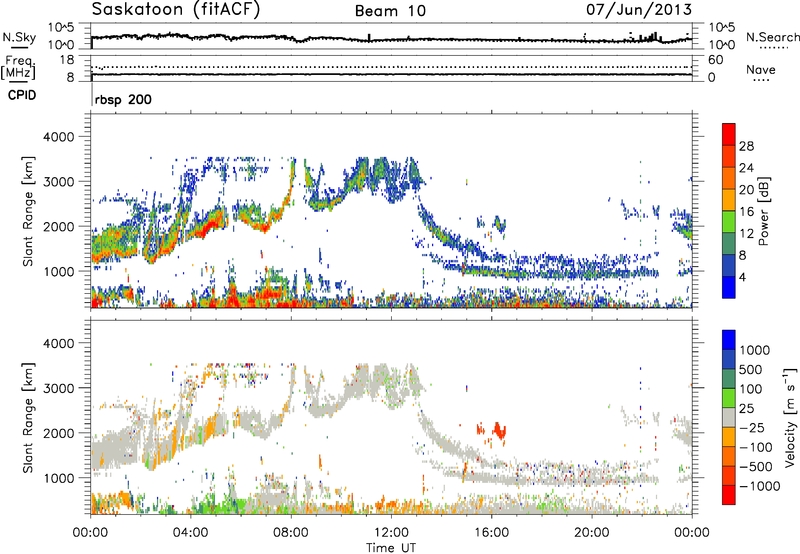The image size is (800, 554).
Task: Click the '28' tick on Power colorbar
Action: [x=746, y=146]
